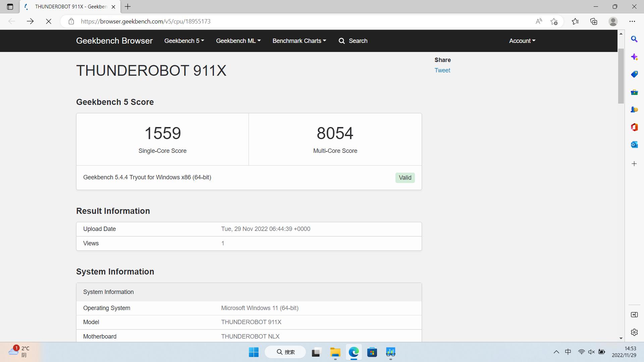
Task: Open the Account dropdown menu
Action: tap(522, 41)
